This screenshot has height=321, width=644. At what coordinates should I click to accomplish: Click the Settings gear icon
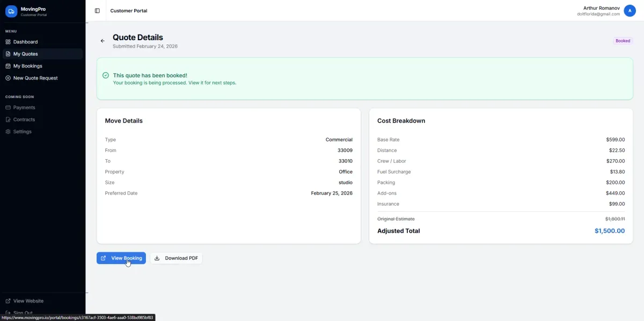point(8,132)
